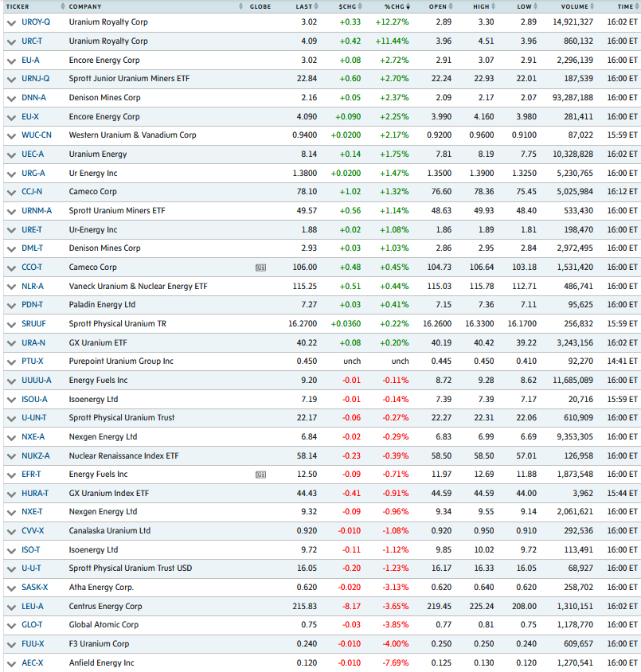Click the -8.17 dollar change value

click(351, 606)
